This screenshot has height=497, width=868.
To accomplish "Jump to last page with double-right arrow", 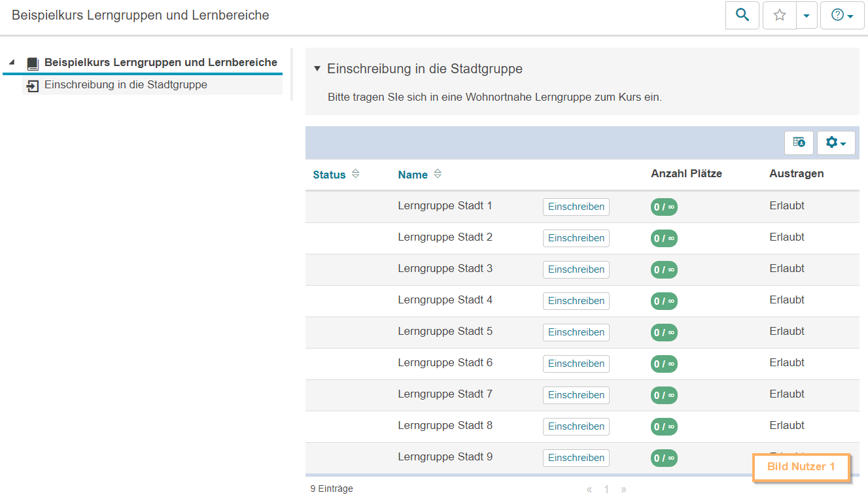I will click(x=623, y=488).
